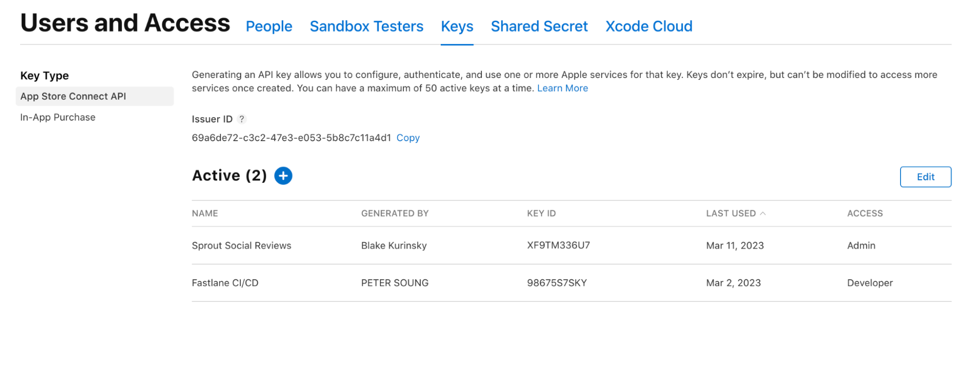Image resolution: width=980 pixels, height=372 pixels.
Task: Open the Sprout Social Reviews key row
Action: [x=241, y=245]
